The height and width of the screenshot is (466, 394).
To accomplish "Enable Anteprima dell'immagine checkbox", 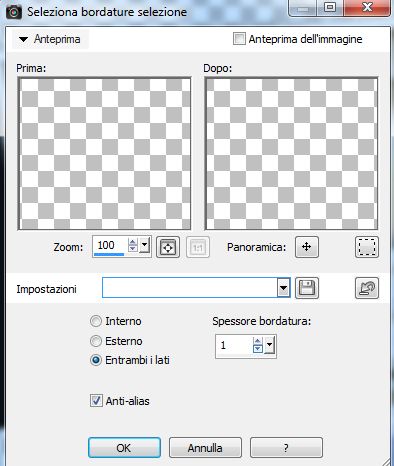I will click(x=239, y=39).
